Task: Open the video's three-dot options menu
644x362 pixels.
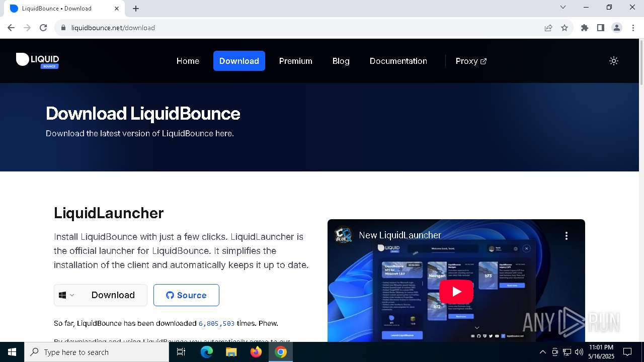Action: click(567, 235)
